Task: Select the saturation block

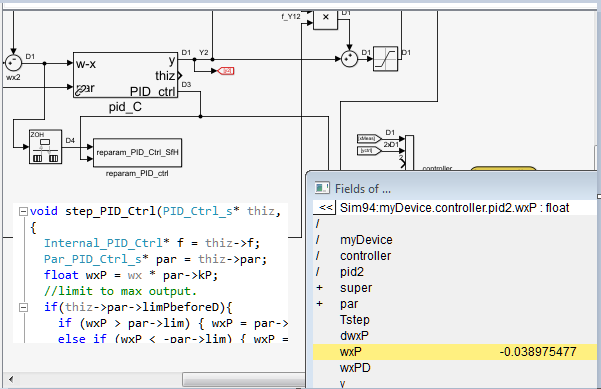Action: pos(386,59)
